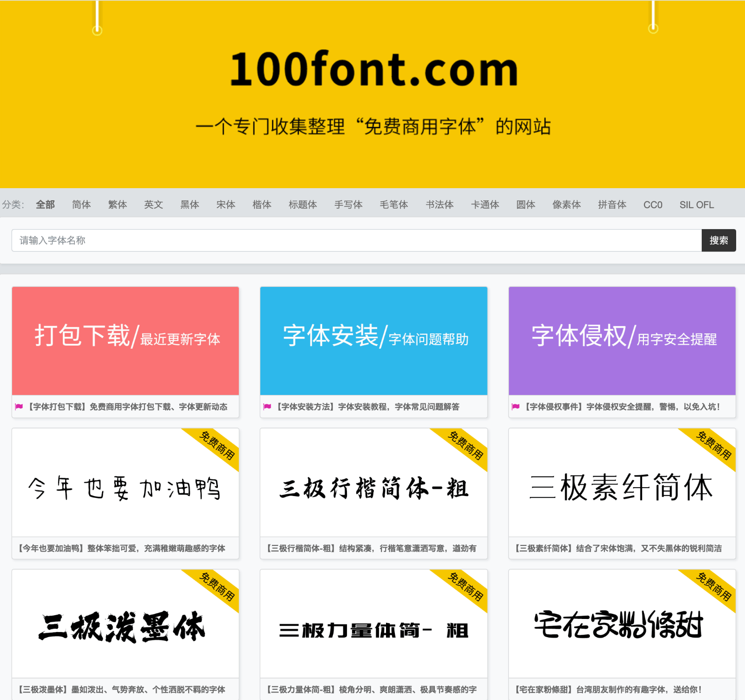Open 三极泼墨体 font preview image
Image resolution: width=745 pixels, height=700 pixels.
click(x=125, y=624)
